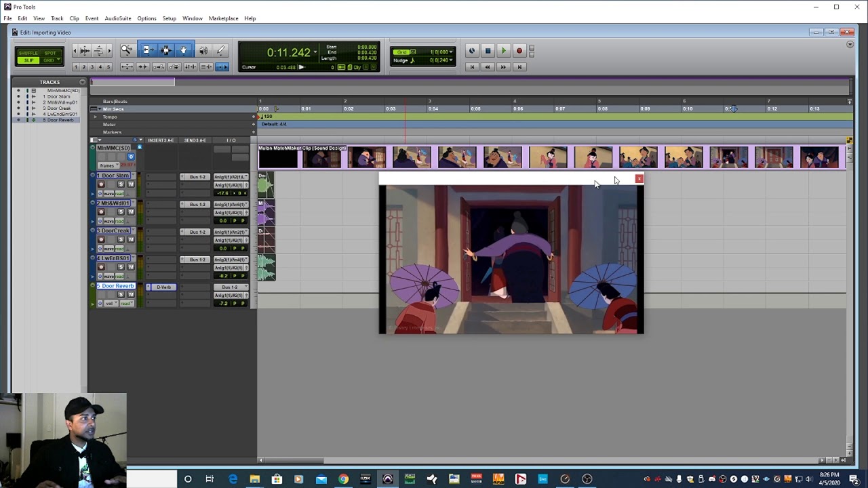Image resolution: width=868 pixels, height=488 pixels.
Task: Mute the 5 Door Reverb track
Action: click(132, 294)
